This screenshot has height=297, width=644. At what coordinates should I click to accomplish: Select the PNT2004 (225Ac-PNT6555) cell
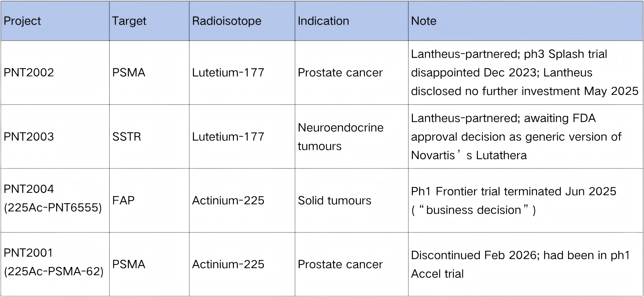click(53, 198)
